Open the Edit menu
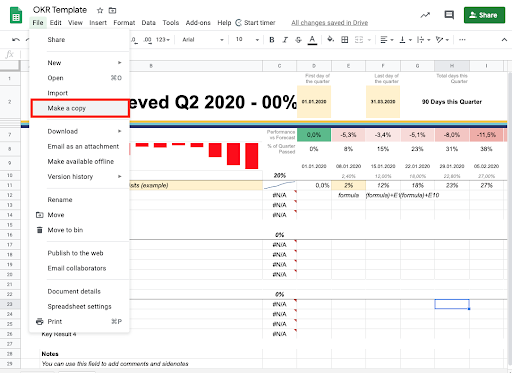The image size is (512, 373). [x=55, y=23]
